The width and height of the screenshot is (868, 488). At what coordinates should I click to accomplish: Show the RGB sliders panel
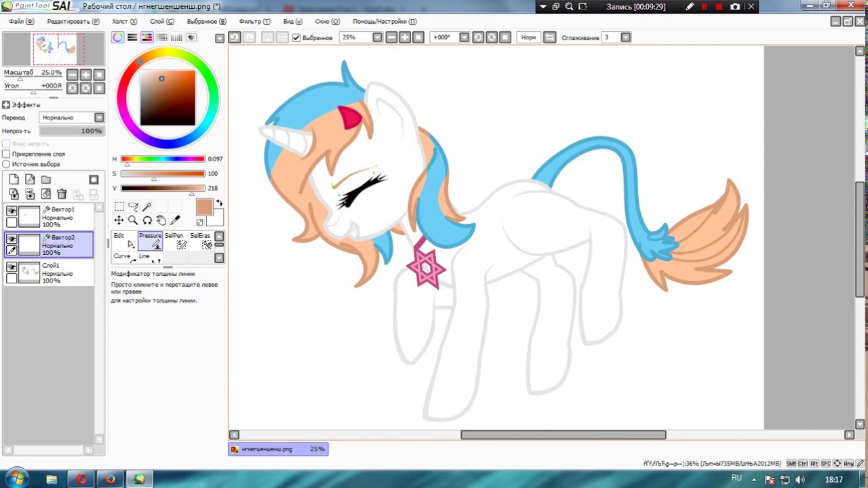(132, 37)
